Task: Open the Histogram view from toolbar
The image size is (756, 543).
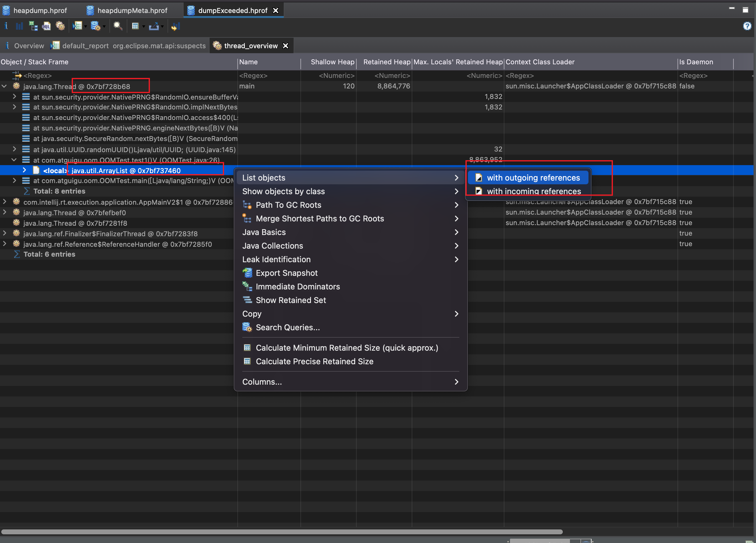Action: coord(19,26)
